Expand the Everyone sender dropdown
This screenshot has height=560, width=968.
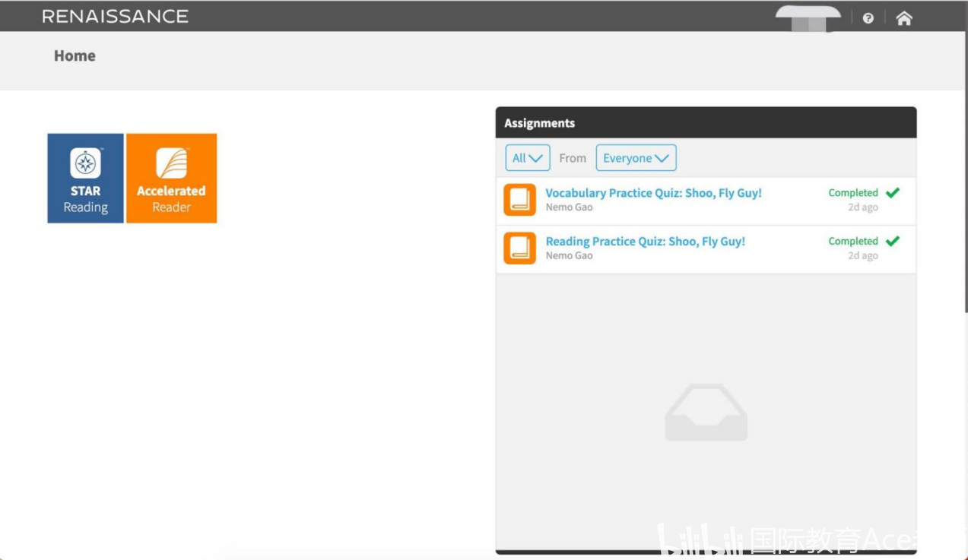click(636, 158)
